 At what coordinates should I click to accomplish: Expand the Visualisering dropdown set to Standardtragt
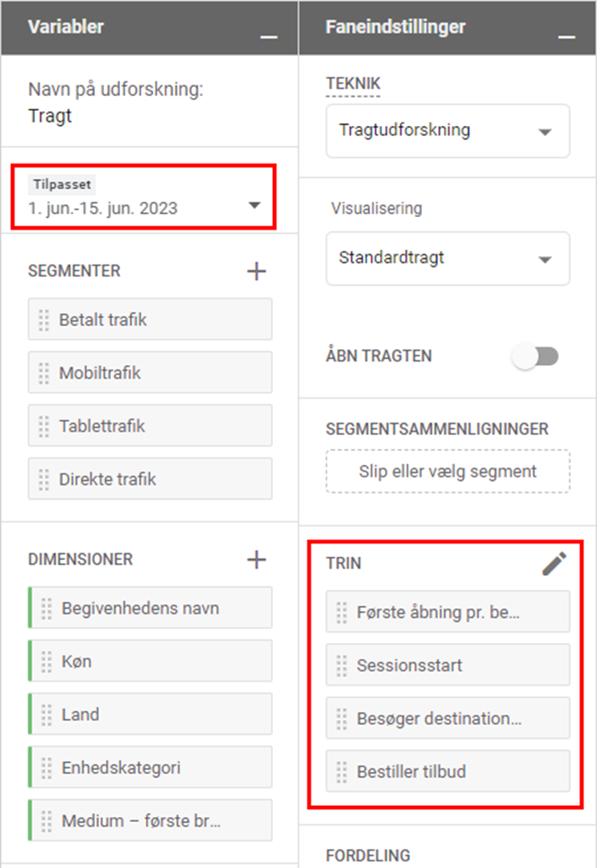coord(447,259)
